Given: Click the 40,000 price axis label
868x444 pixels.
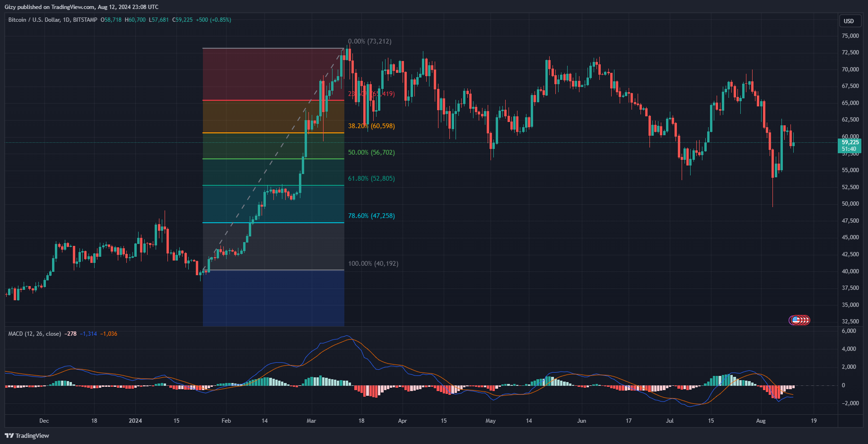Looking at the screenshot, I should (x=850, y=271).
